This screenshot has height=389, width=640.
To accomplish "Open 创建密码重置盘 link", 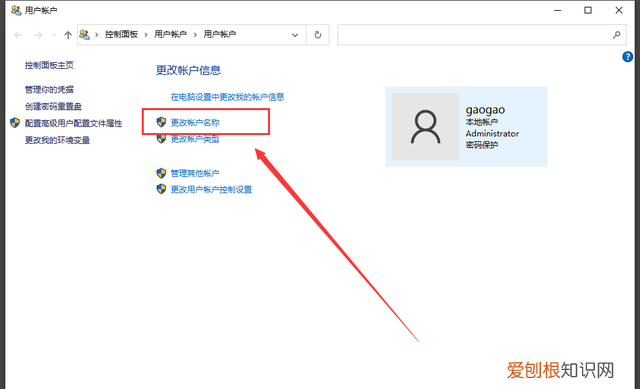I will click(x=53, y=107).
